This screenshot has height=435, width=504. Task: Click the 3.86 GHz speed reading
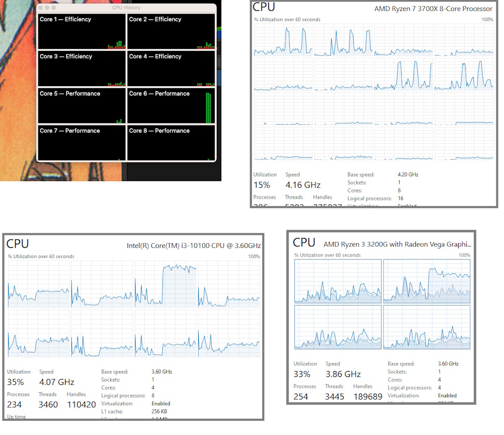(343, 374)
